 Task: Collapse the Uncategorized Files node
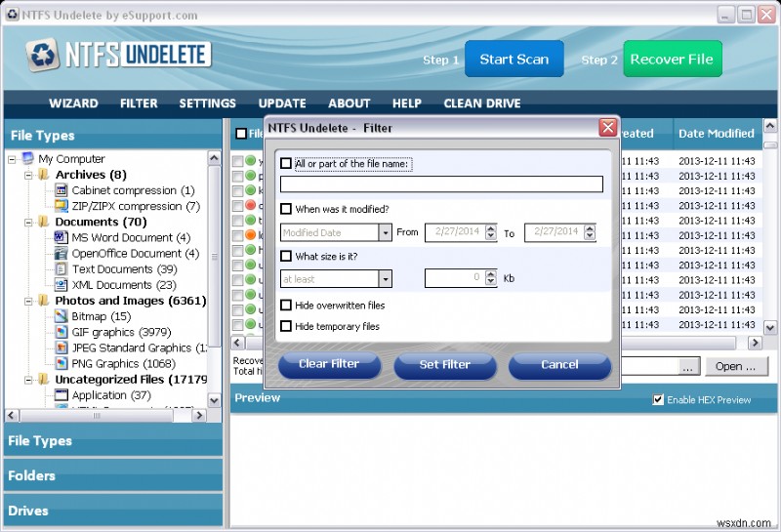[x=28, y=380]
